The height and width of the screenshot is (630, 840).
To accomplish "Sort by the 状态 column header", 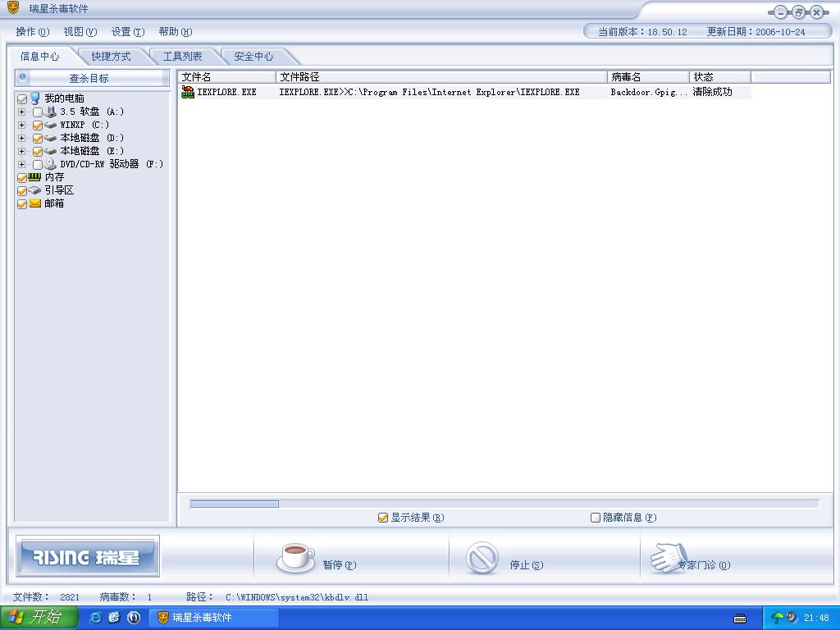I will [720, 77].
